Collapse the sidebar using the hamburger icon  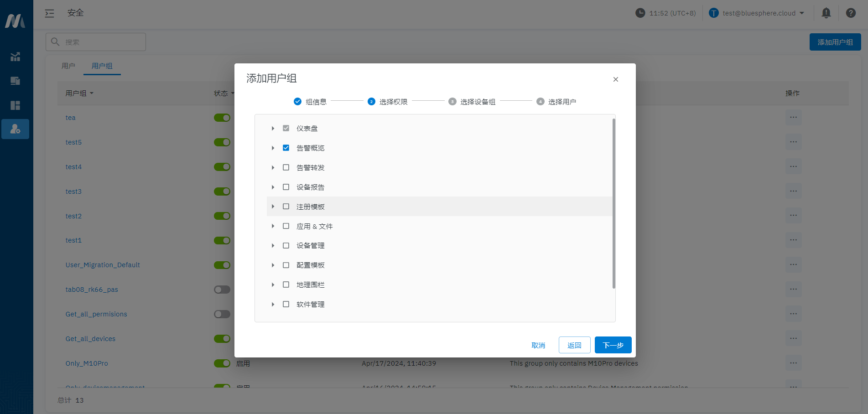point(49,13)
